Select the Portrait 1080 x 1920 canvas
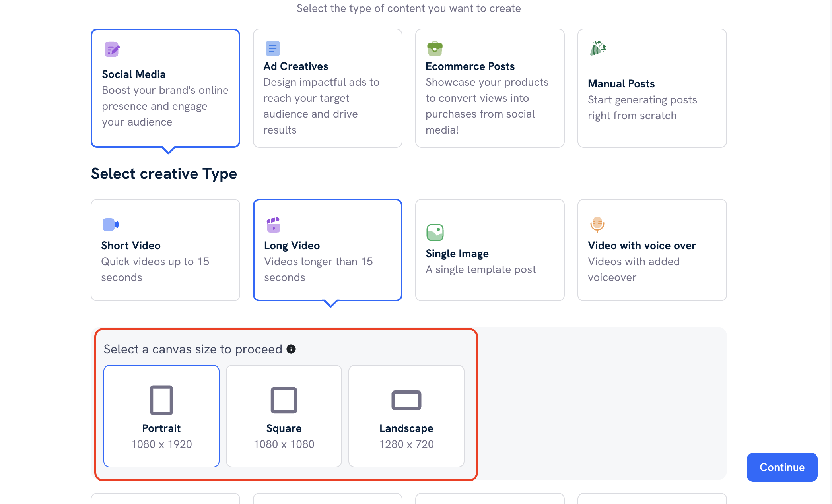The image size is (832, 504). 161,416
